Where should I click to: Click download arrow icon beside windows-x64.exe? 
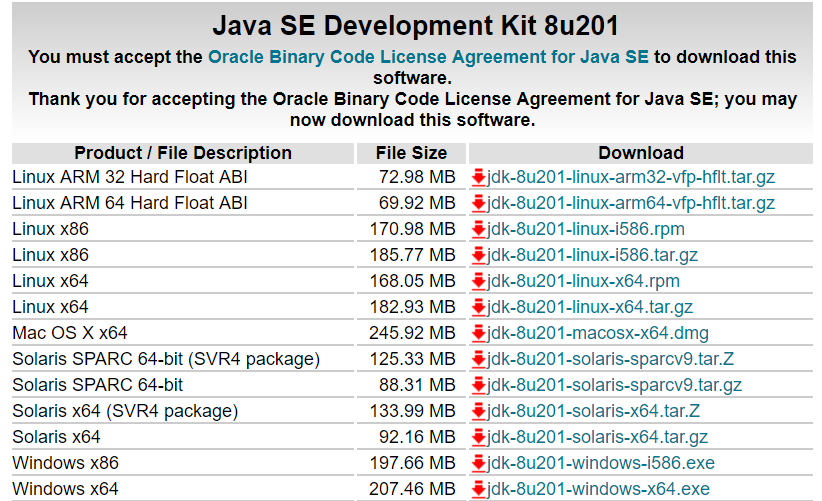click(478, 489)
